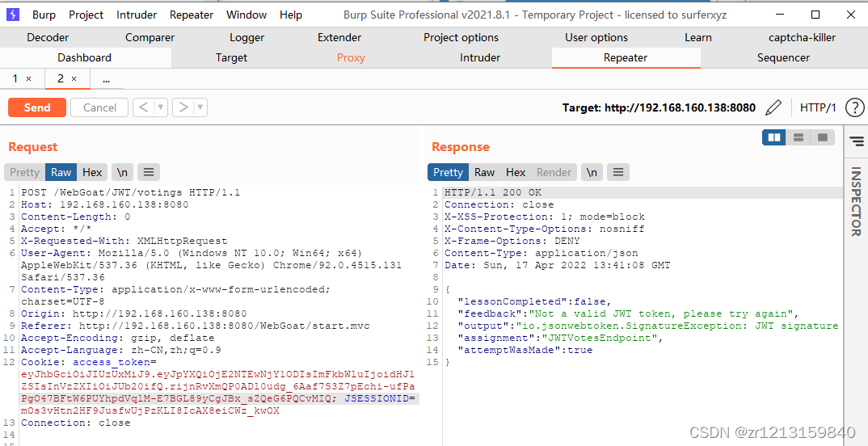The image size is (868, 446).
Task: Click the "feedback" JSON line in response
Action: pos(628,313)
